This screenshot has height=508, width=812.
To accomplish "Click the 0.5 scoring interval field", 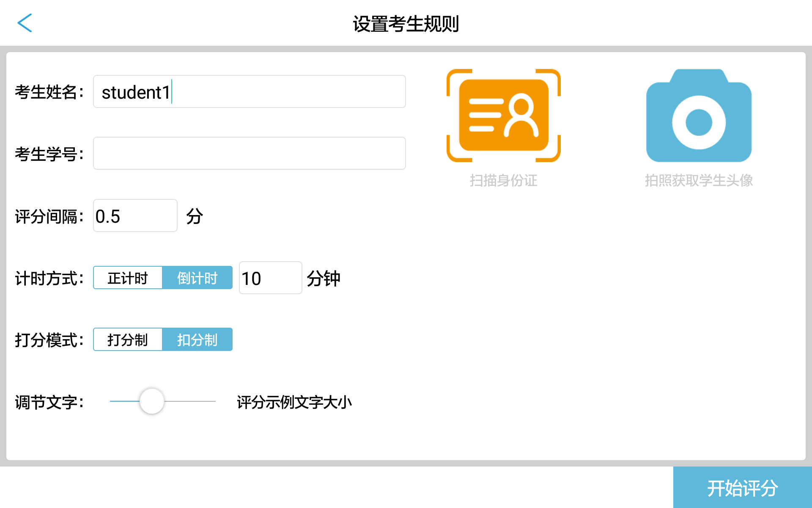I will tap(135, 215).
